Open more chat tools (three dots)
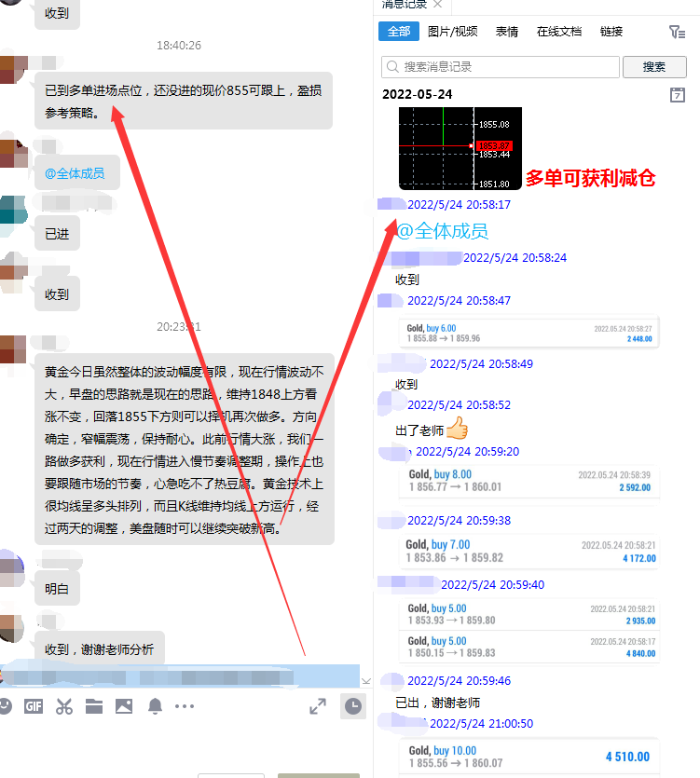 (x=185, y=706)
